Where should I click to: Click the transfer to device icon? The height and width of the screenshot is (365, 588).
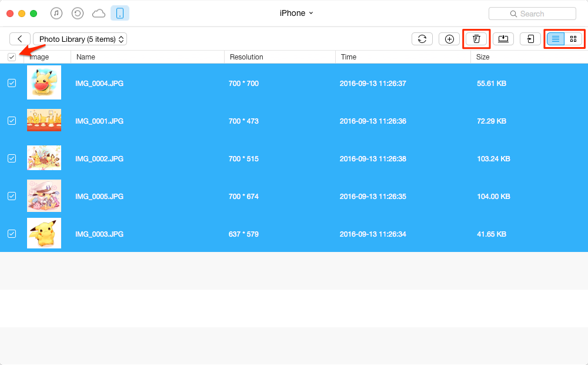[530, 39]
